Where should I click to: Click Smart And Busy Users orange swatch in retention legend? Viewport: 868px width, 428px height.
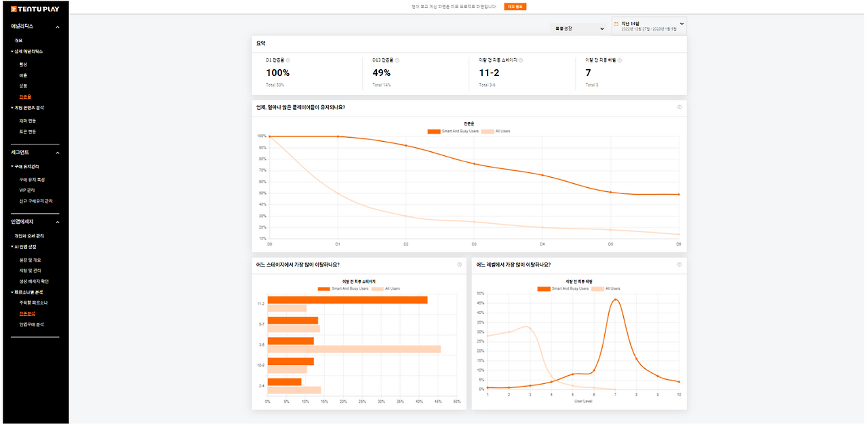[434, 131]
